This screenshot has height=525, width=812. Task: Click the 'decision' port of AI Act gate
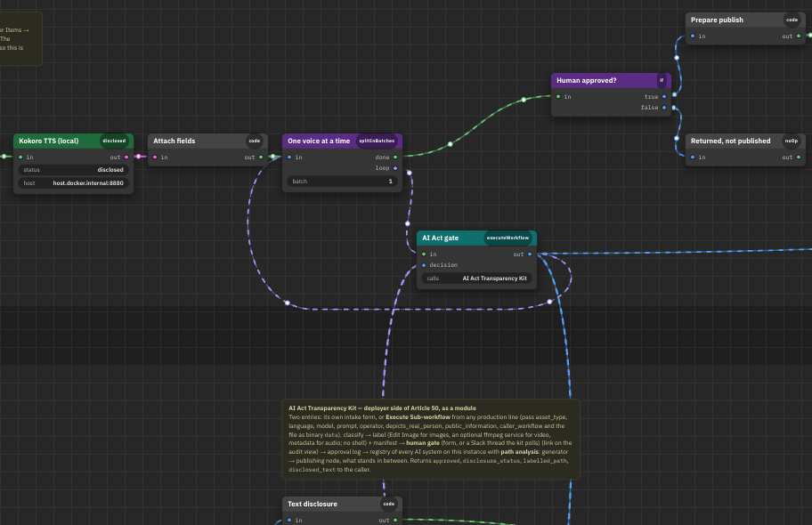tap(424, 265)
